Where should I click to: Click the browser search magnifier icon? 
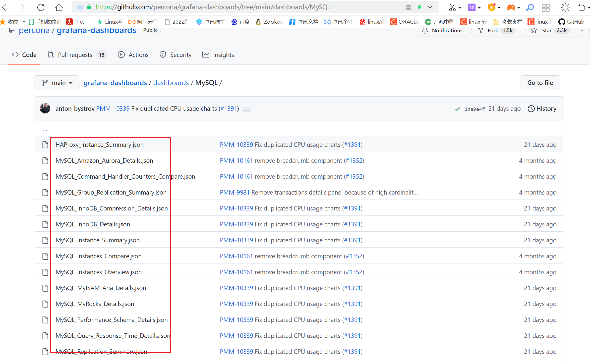[530, 7]
